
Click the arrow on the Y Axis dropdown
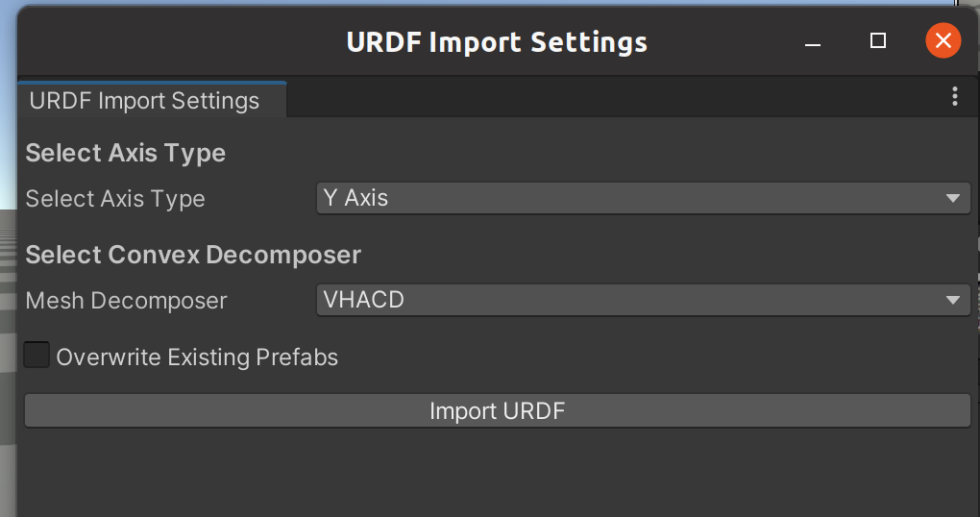952,198
